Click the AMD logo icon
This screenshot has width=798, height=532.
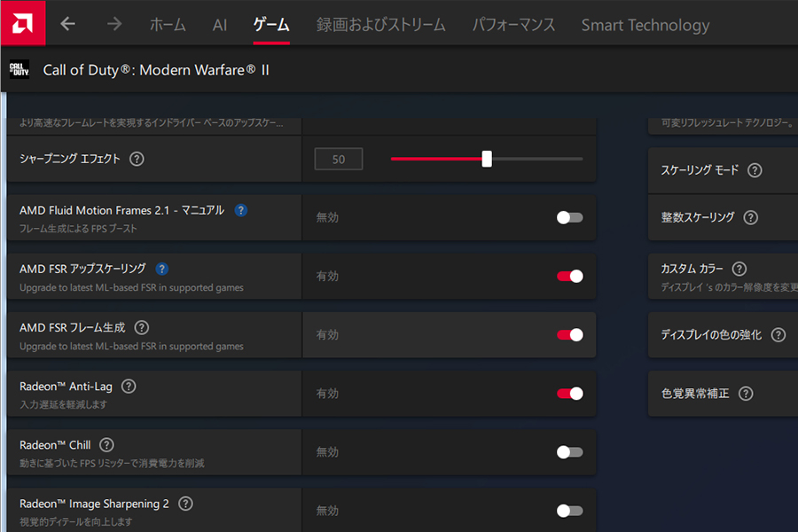click(x=23, y=23)
